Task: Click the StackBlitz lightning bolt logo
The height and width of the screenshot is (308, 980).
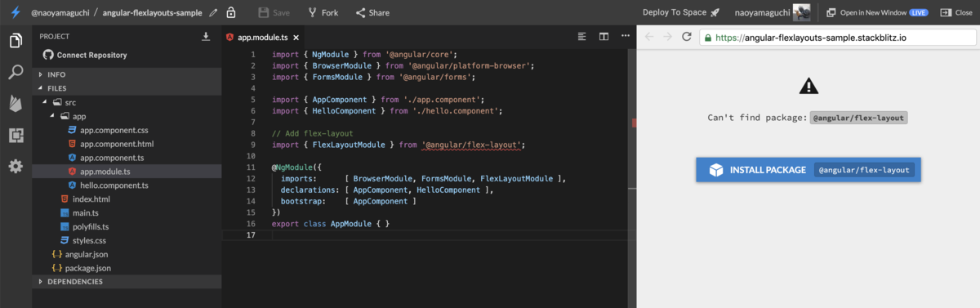Action: tap(16, 12)
